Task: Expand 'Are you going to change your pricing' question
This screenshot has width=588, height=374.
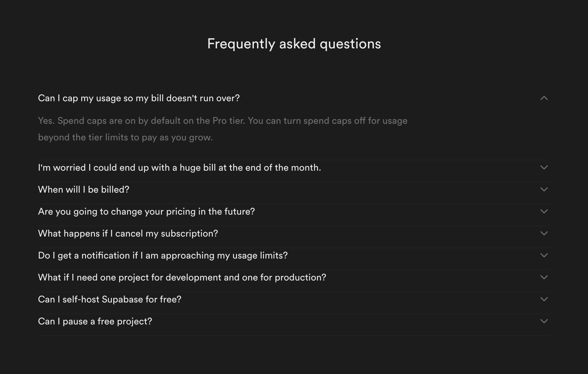Action: pyautogui.click(x=146, y=212)
